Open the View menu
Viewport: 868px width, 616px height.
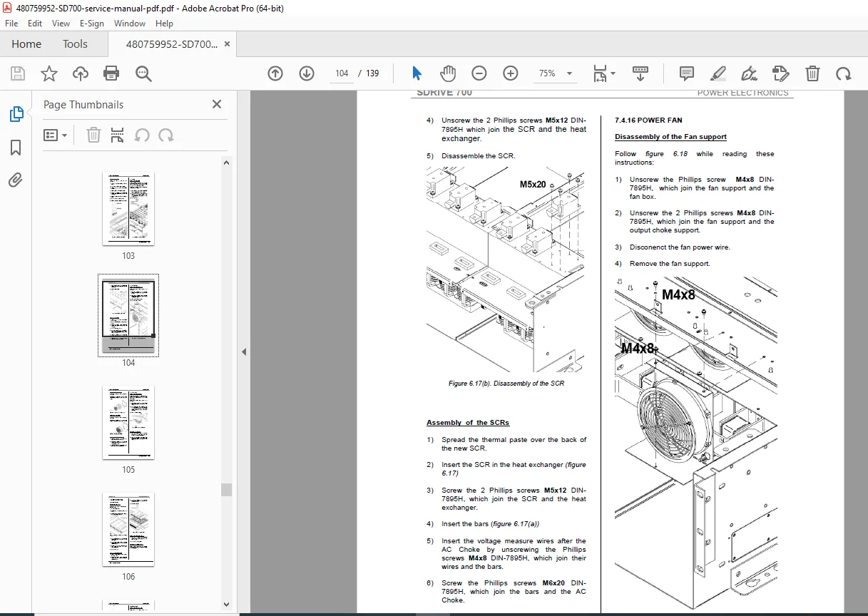(x=61, y=24)
